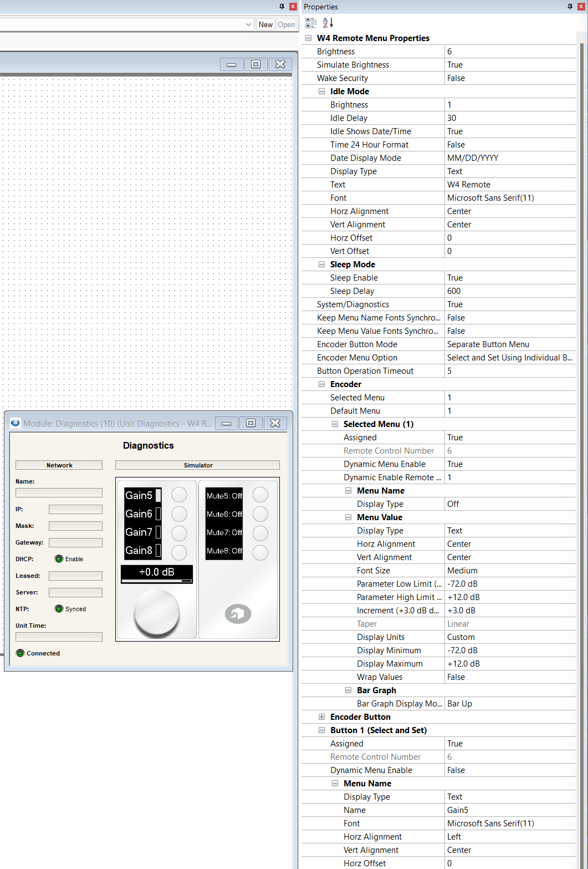
Task: Click the Display Units value Custom
Action: pyautogui.click(x=510, y=637)
